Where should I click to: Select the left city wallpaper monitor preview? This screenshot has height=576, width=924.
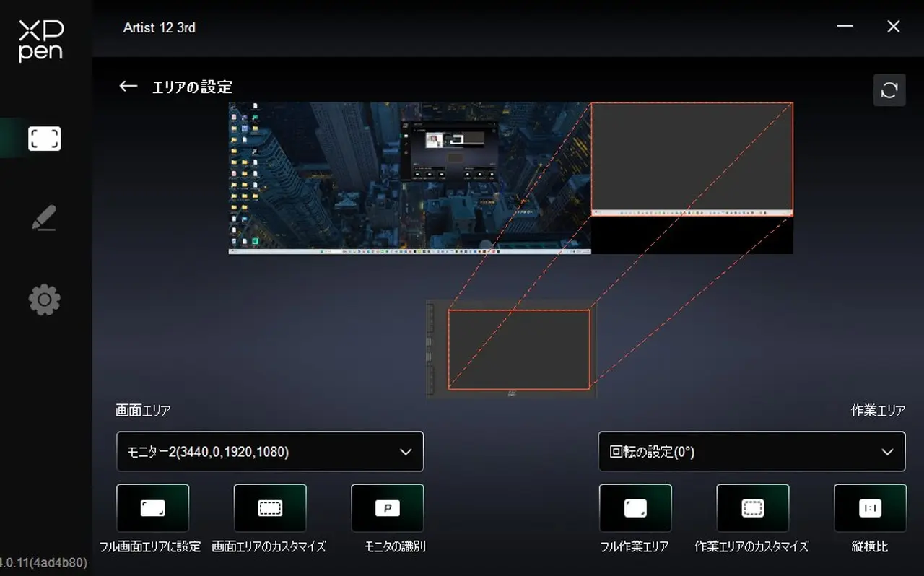coord(409,178)
